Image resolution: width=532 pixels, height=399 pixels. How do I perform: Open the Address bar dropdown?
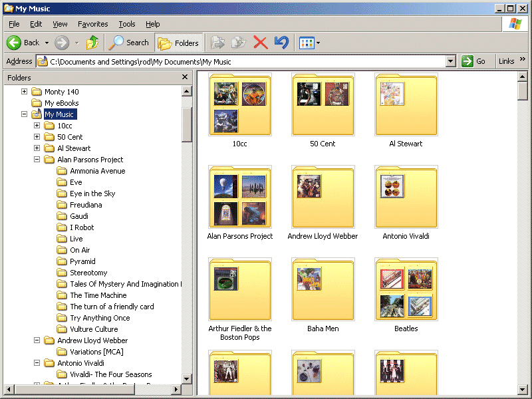point(450,61)
